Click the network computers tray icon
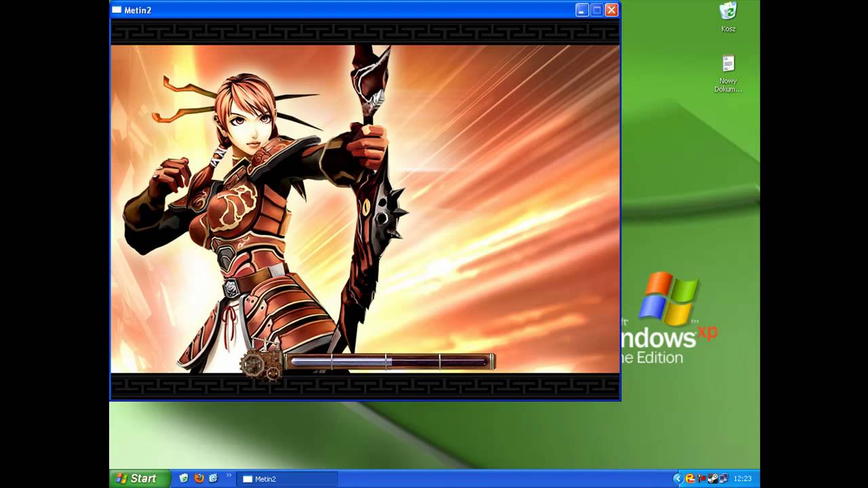 click(x=724, y=479)
